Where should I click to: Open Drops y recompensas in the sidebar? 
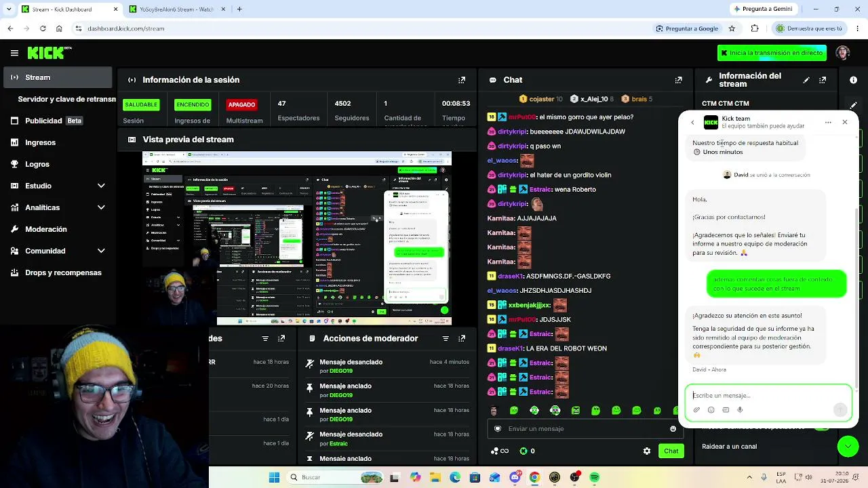click(x=58, y=272)
